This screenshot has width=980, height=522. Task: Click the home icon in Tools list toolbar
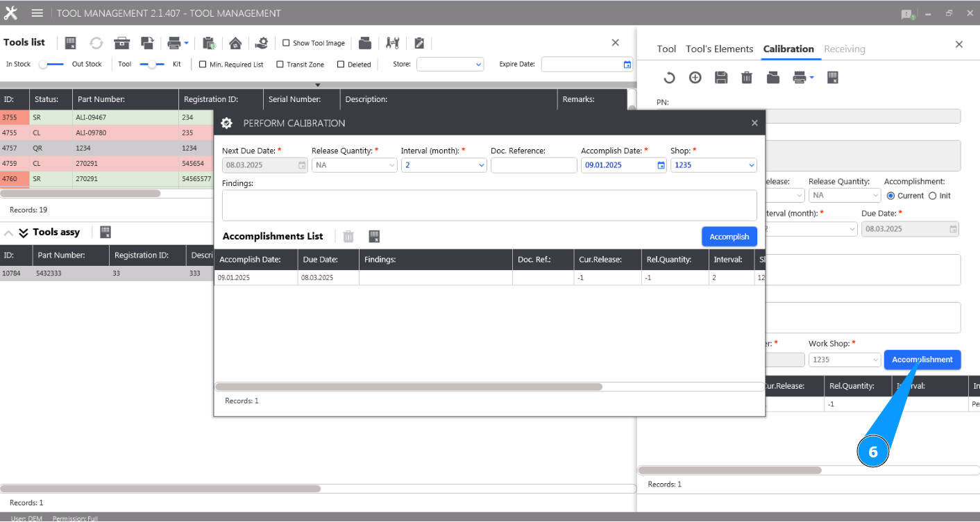235,43
